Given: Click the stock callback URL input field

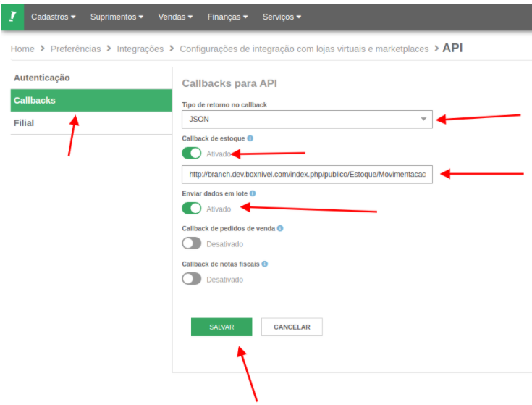Looking at the screenshot, I should point(307,175).
